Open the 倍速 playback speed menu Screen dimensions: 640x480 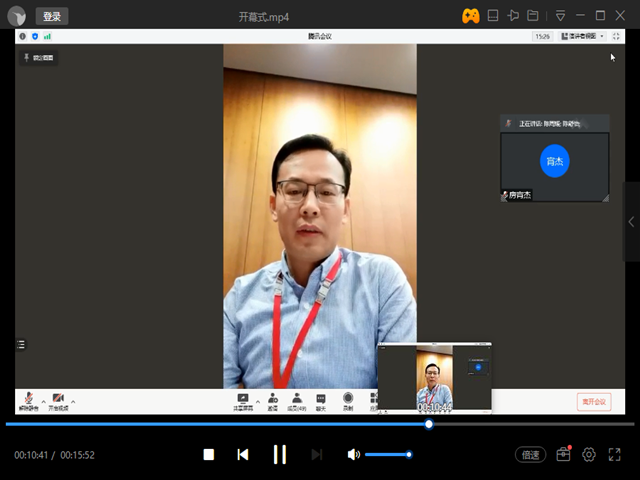[x=530, y=455]
